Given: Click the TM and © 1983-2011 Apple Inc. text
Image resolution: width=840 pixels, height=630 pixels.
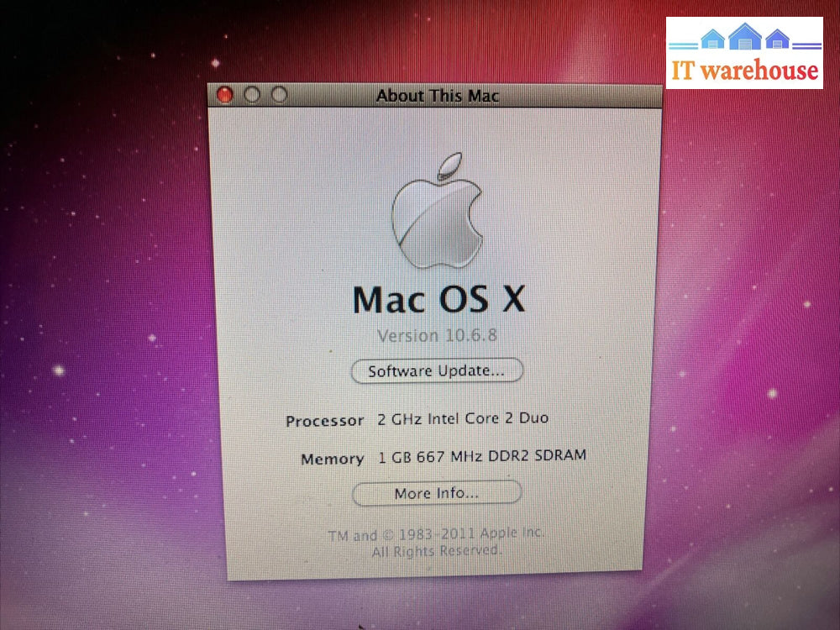Looking at the screenshot, I should pos(437,534).
